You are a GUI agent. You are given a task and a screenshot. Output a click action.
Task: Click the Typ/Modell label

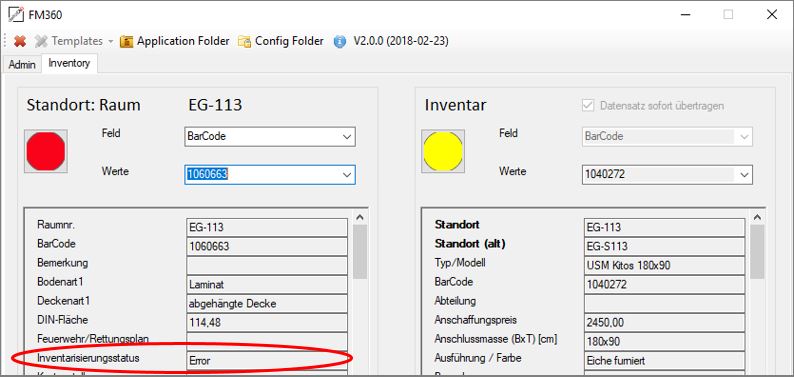(460, 263)
